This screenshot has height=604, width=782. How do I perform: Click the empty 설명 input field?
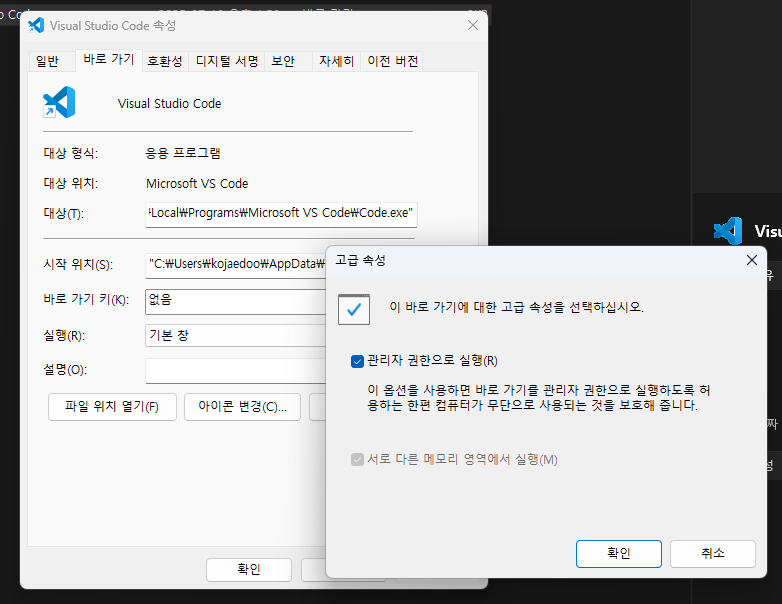pyautogui.click(x=235, y=371)
